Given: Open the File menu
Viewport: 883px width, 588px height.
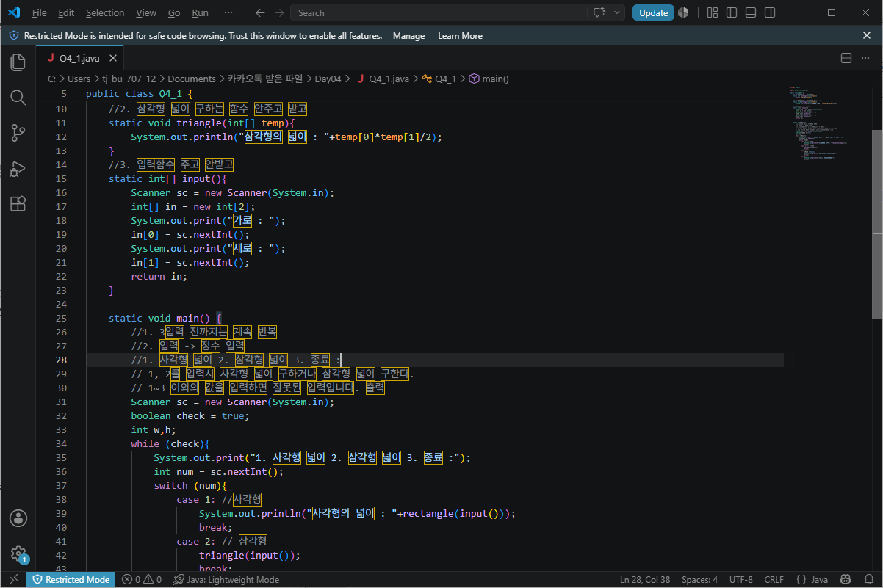Looking at the screenshot, I should 40,12.
